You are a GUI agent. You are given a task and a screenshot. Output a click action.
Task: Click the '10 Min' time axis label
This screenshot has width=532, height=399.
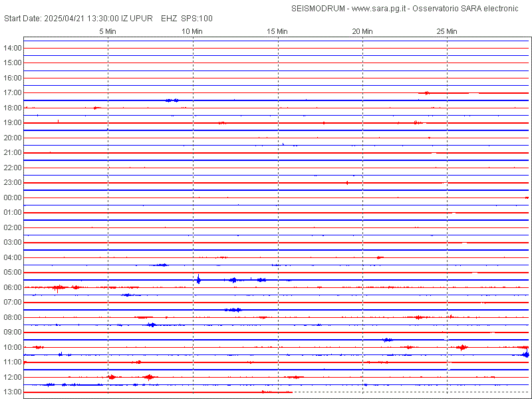tap(192, 31)
